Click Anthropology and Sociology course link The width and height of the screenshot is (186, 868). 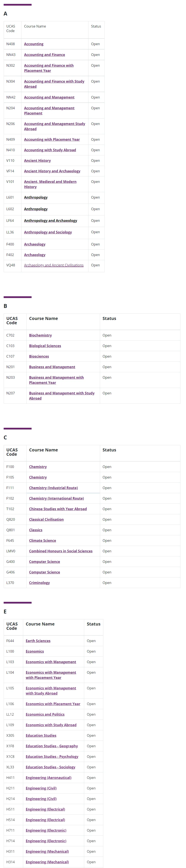[48, 232]
